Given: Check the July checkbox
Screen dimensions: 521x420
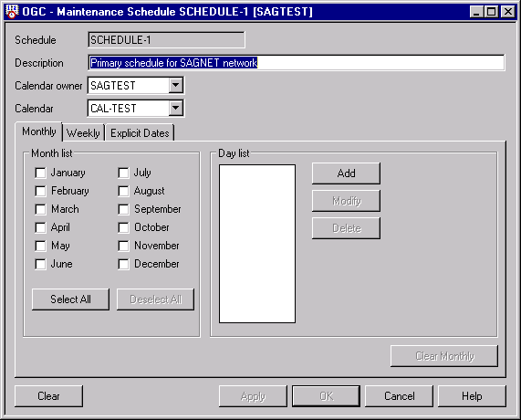Looking at the screenshot, I should 123,173.
